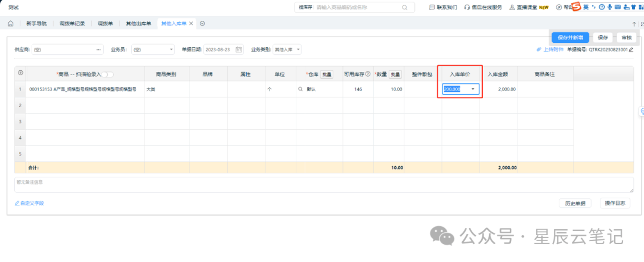Screen dimensions: 644x262
Task: Select row number 2 in table
Action: coord(20,105)
